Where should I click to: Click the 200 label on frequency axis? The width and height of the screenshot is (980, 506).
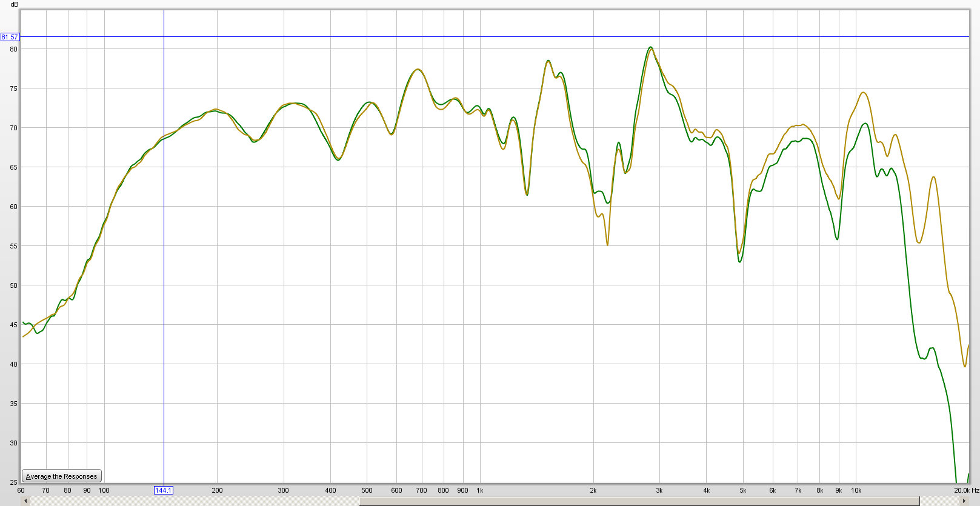217,490
